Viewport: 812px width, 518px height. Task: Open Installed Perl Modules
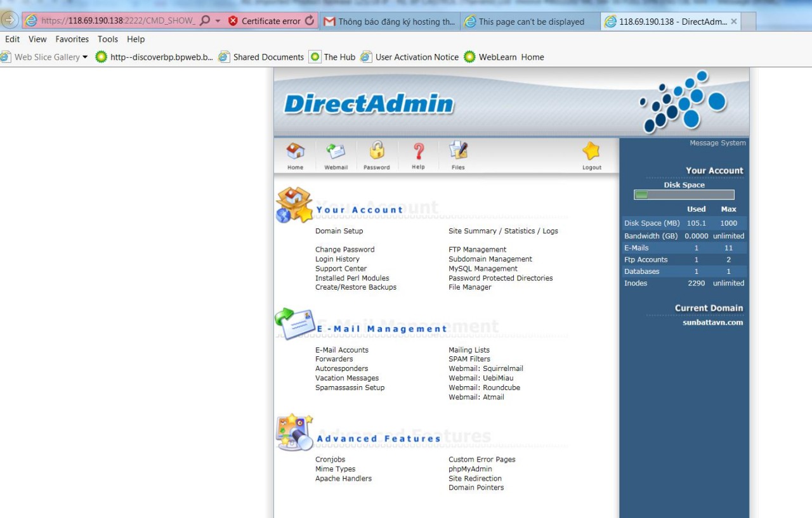352,278
